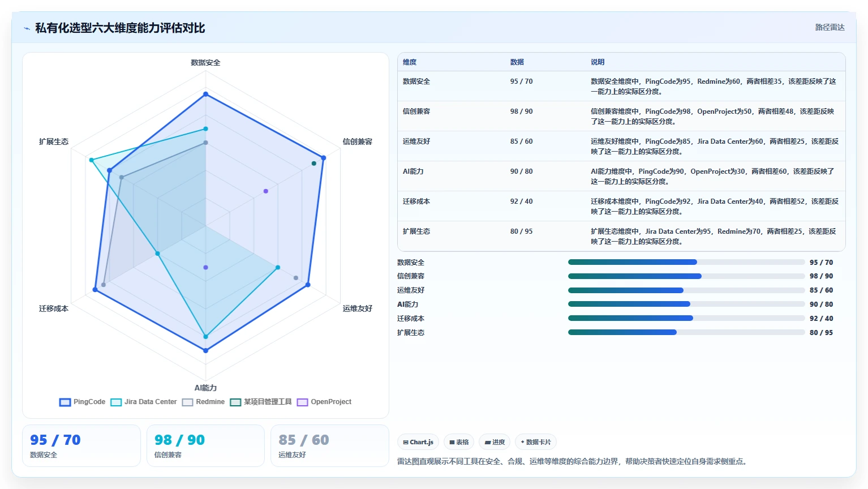868x489 pixels.
Task: Click the 扩展生态 progress bar
Action: (686, 332)
